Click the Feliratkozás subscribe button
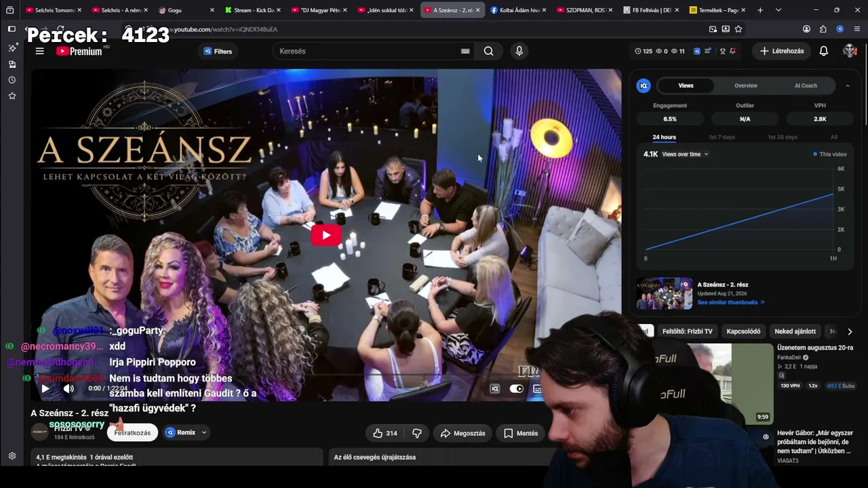This screenshot has width=868, height=488. click(x=132, y=432)
